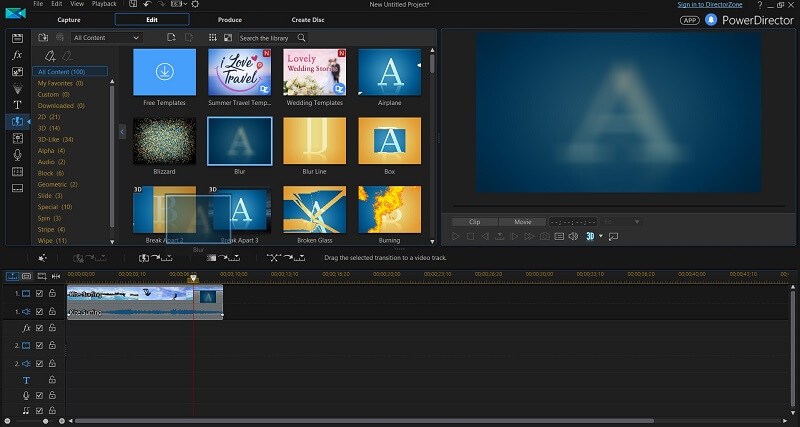Click the Search the library field
Image resolution: width=800 pixels, height=427 pixels.
point(267,38)
